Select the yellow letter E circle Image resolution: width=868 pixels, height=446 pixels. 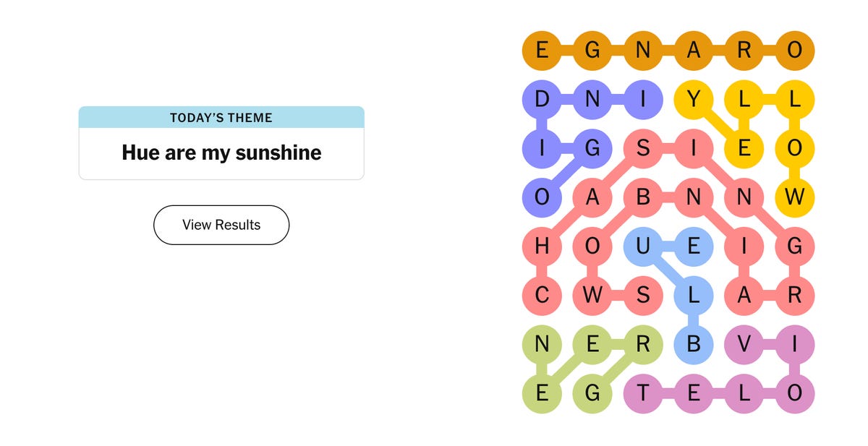[x=744, y=148]
